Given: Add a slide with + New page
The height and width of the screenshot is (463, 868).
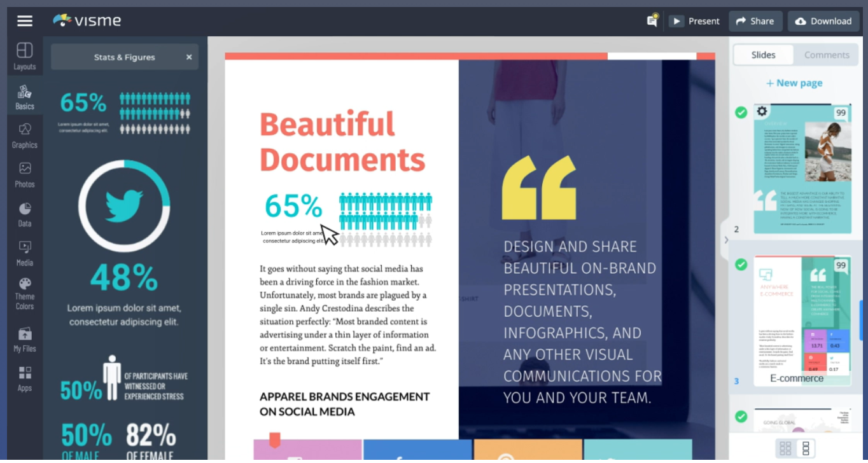Looking at the screenshot, I should tap(794, 83).
